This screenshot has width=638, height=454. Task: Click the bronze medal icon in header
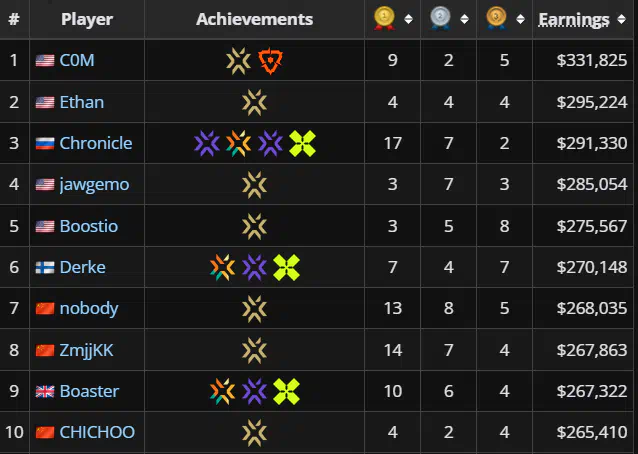(496, 19)
